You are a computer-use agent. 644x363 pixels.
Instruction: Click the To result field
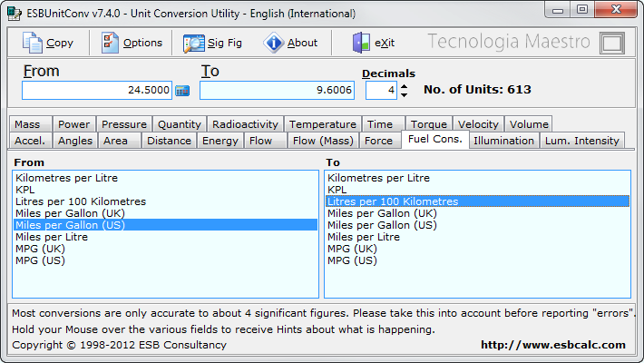pos(277,90)
